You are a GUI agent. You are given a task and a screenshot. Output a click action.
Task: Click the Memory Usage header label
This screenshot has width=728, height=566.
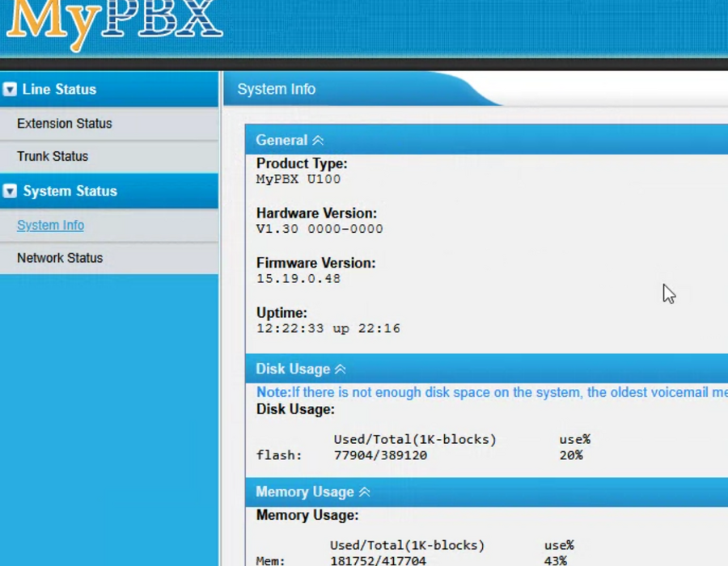(305, 492)
